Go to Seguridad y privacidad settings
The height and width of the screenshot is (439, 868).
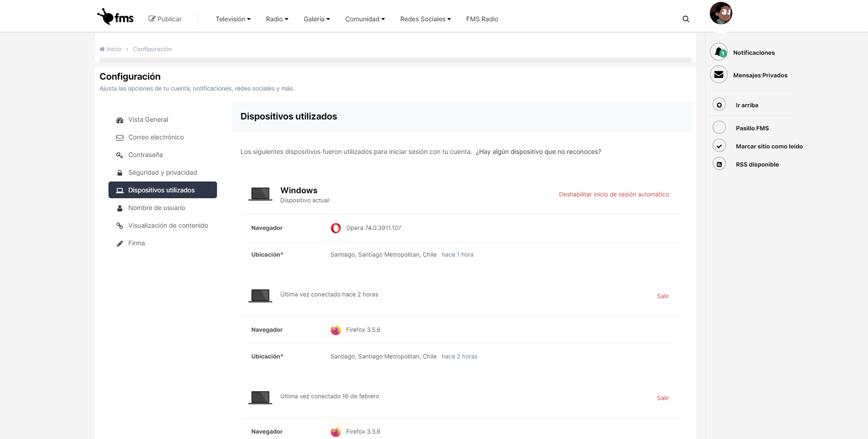click(x=162, y=172)
